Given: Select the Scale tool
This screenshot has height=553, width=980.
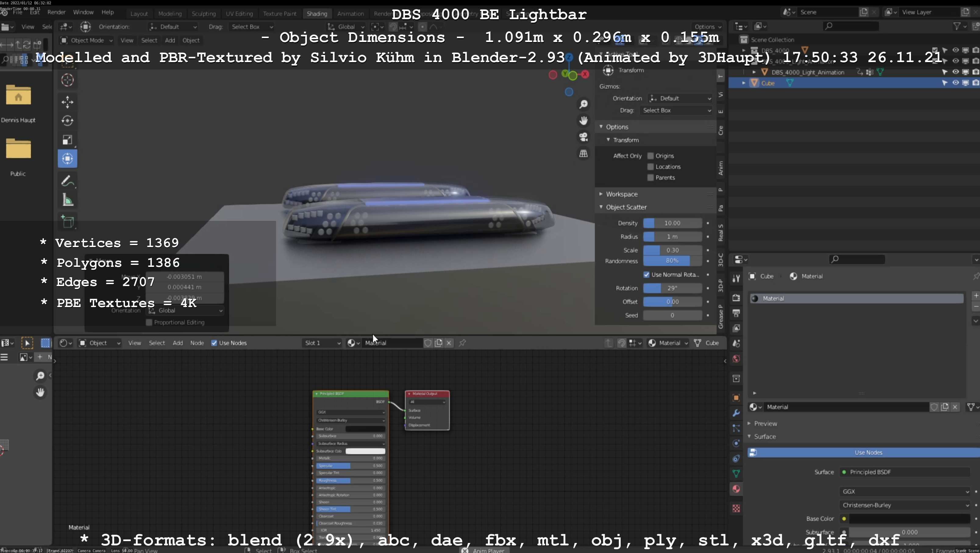Looking at the screenshot, I should tap(67, 140).
